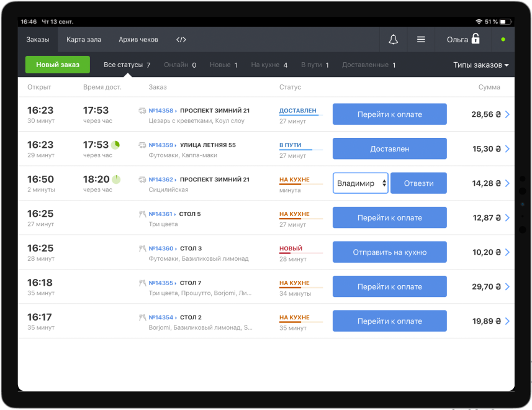Open the hamburger menu icon
532x410 pixels.
point(421,39)
